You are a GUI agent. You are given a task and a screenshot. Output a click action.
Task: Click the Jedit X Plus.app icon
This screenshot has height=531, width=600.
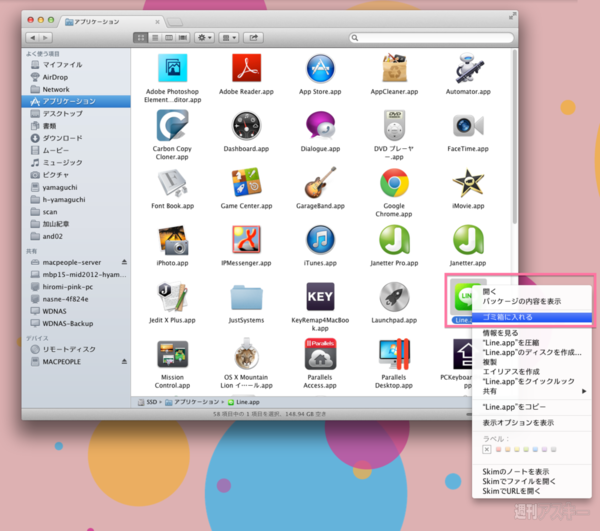point(173,297)
